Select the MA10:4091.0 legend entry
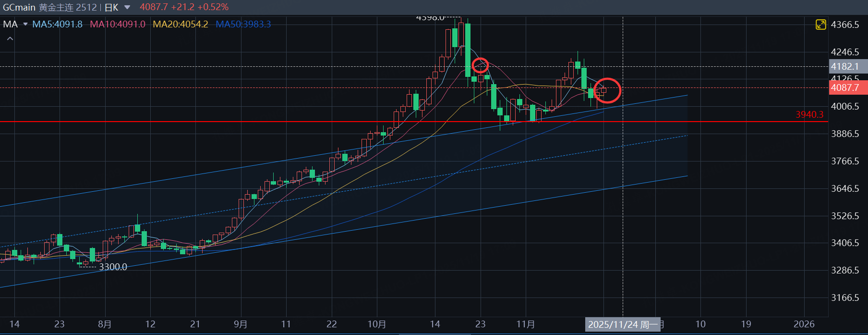This screenshot has height=335, width=868. [118, 24]
